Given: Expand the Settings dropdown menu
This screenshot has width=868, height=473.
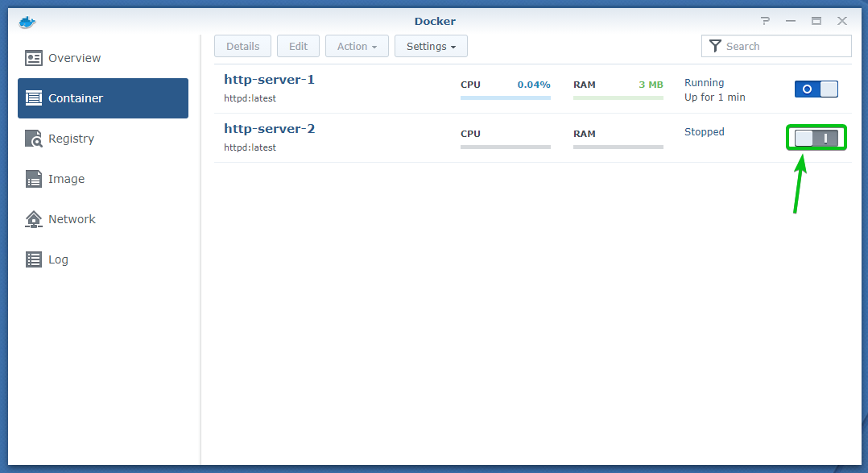Looking at the screenshot, I should click(431, 46).
